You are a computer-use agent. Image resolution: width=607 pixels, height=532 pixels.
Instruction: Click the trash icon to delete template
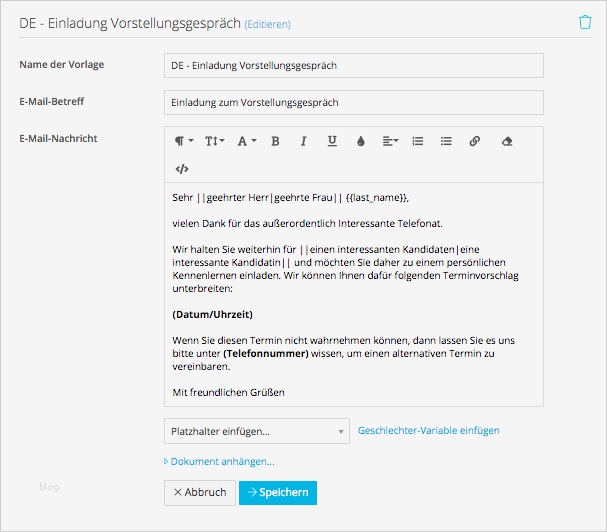pyautogui.click(x=585, y=21)
